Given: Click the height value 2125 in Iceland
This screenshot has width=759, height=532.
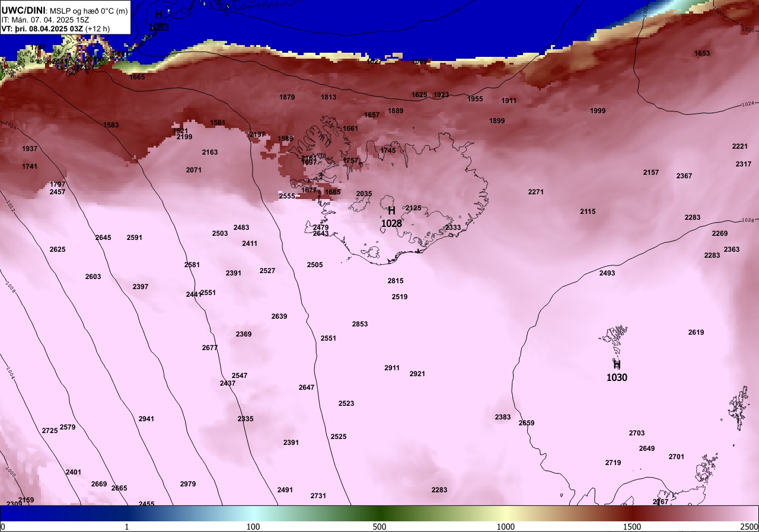Looking at the screenshot, I should tap(413, 208).
